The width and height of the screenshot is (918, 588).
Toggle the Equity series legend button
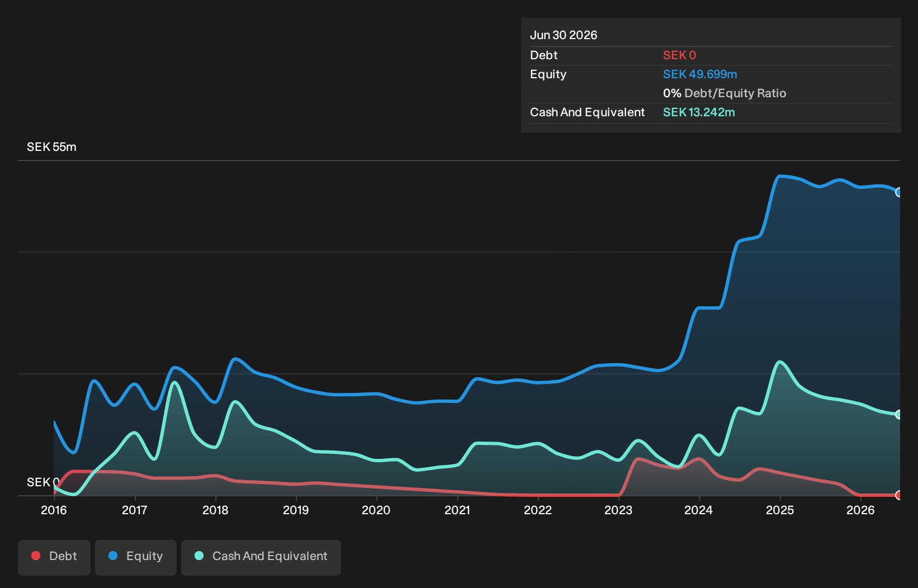(x=136, y=557)
